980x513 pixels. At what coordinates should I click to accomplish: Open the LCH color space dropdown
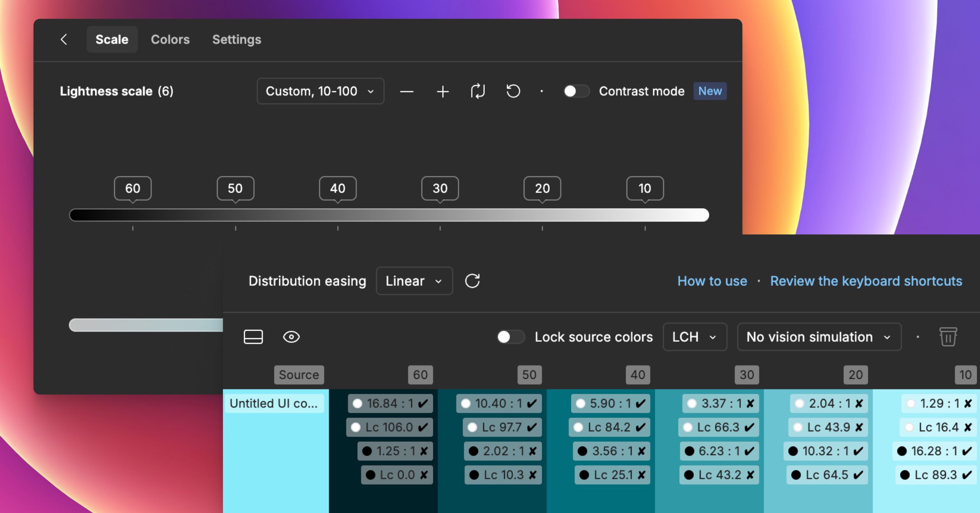pyautogui.click(x=694, y=337)
